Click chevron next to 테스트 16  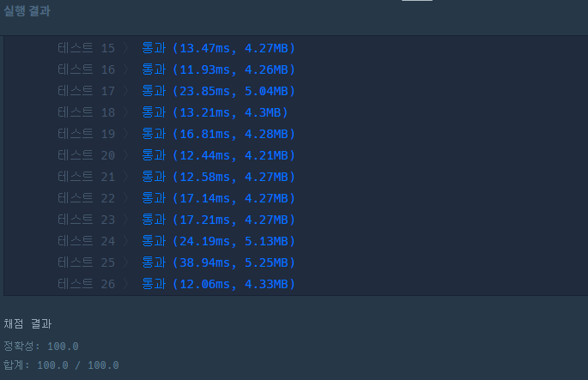[125, 69]
